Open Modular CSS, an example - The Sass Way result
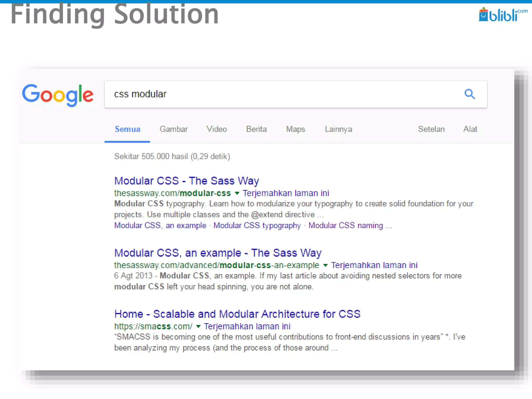This screenshot has height=399, width=532. point(218,253)
